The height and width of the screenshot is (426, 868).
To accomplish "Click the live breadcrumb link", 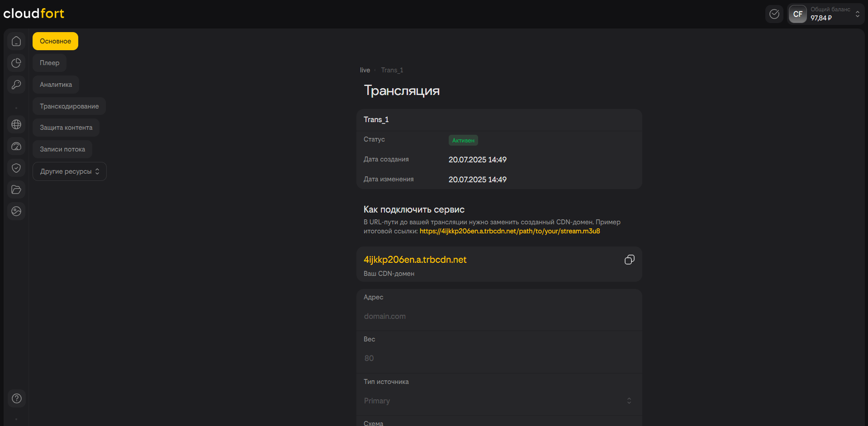I will (x=365, y=70).
